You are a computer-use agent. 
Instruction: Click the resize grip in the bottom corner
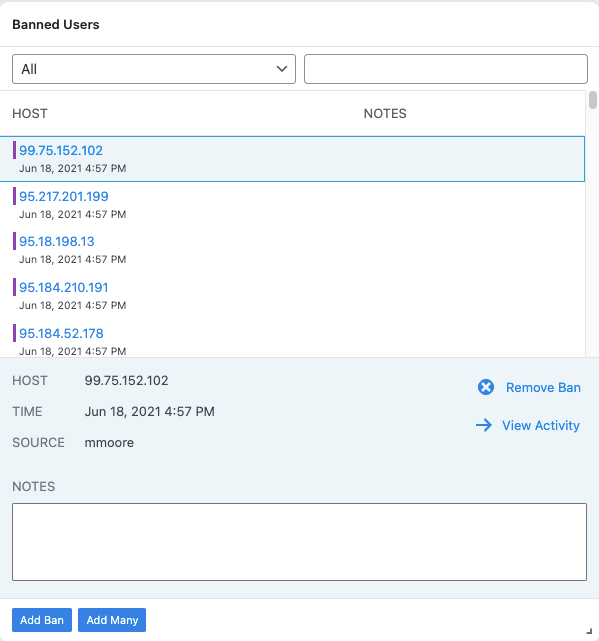point(589,631)
